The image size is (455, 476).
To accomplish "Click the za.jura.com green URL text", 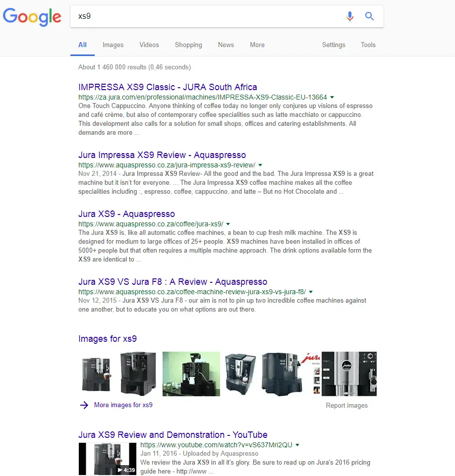I will (203, 97).
